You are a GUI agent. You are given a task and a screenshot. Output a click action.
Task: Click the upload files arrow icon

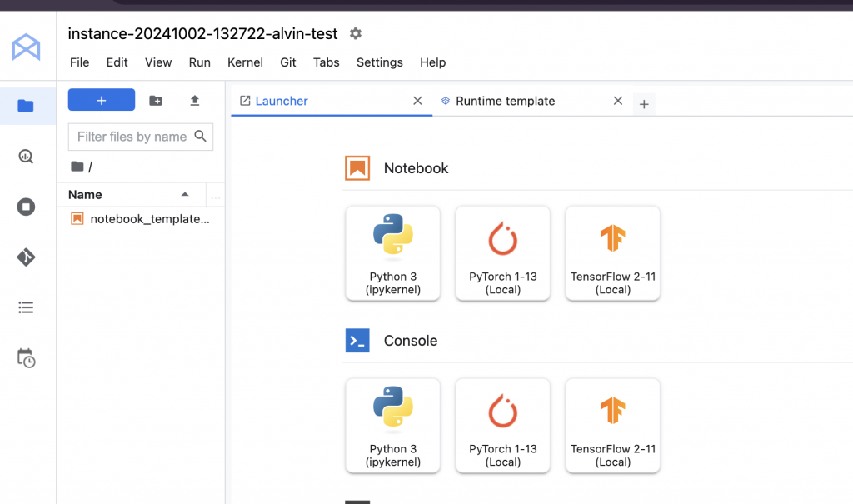tap(195, 101)
